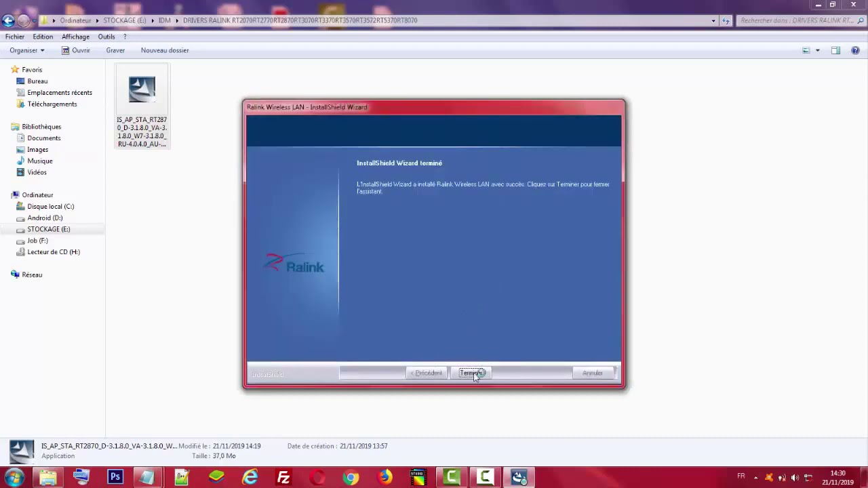Viewport: 868px width, 488px height.
Task: Click the refresh icon beside address bar
Action: [x=726, y=20]
